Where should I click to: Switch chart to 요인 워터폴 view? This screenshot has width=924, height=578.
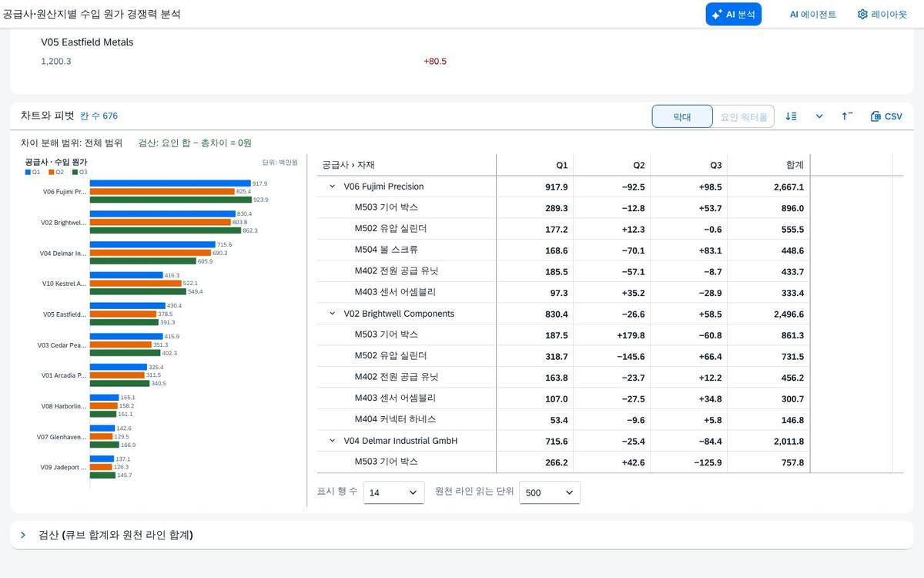coord(743,116)
